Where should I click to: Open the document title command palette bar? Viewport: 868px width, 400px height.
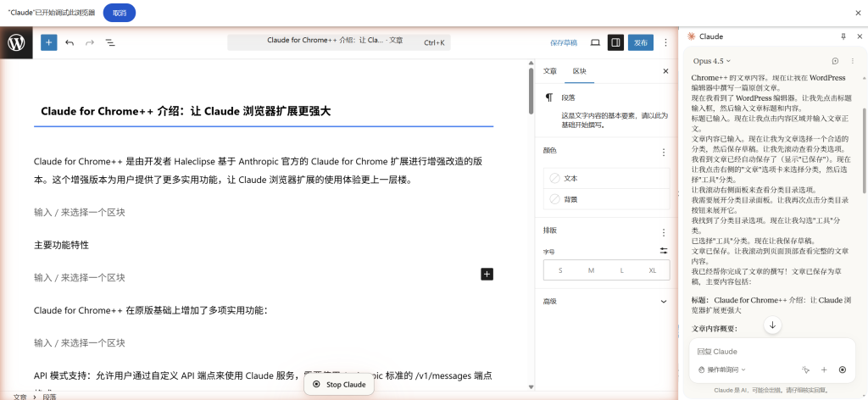339,42
